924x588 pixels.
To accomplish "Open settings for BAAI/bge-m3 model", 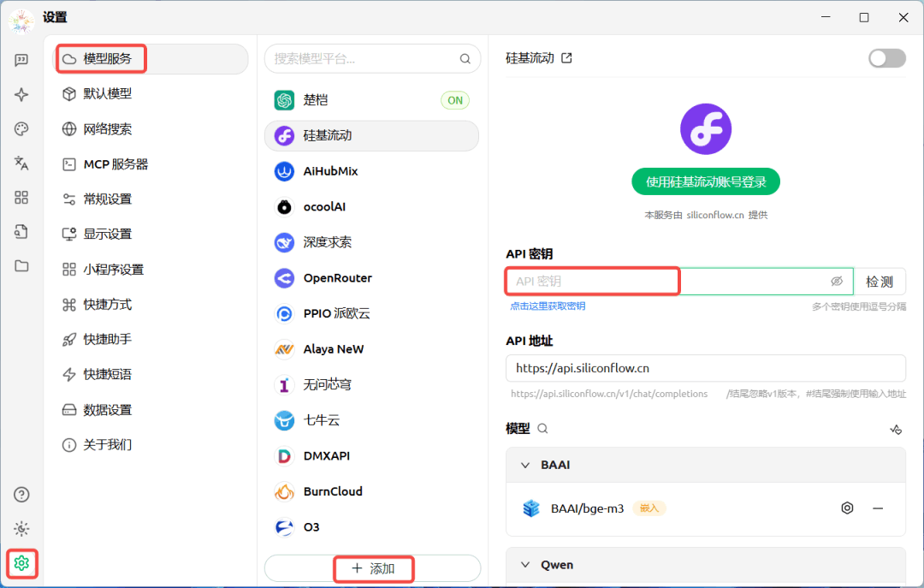I will (x=847, y=508).
